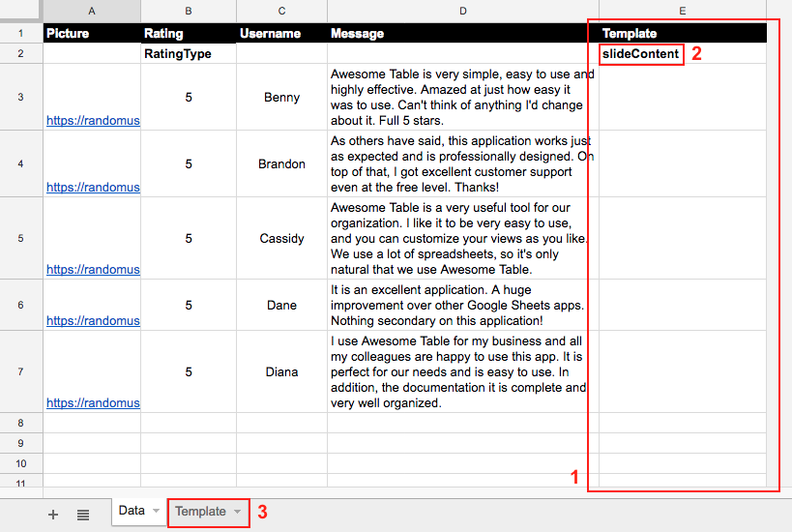
Task: Click the add sheet plus icon
Action: (53, 515)
